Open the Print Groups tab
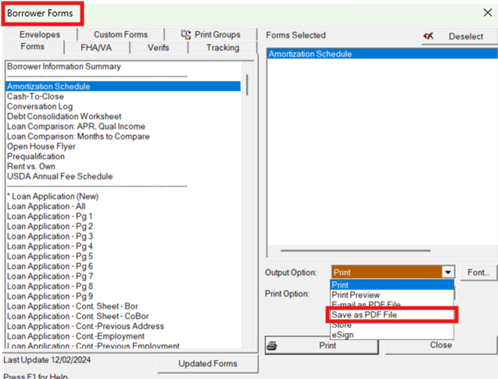This screenshot has width=498, height=379. (x=211, y=34)
